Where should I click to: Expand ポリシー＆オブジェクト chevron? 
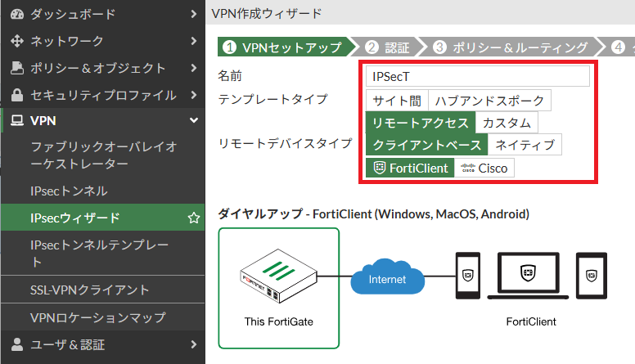pos(194,68)
